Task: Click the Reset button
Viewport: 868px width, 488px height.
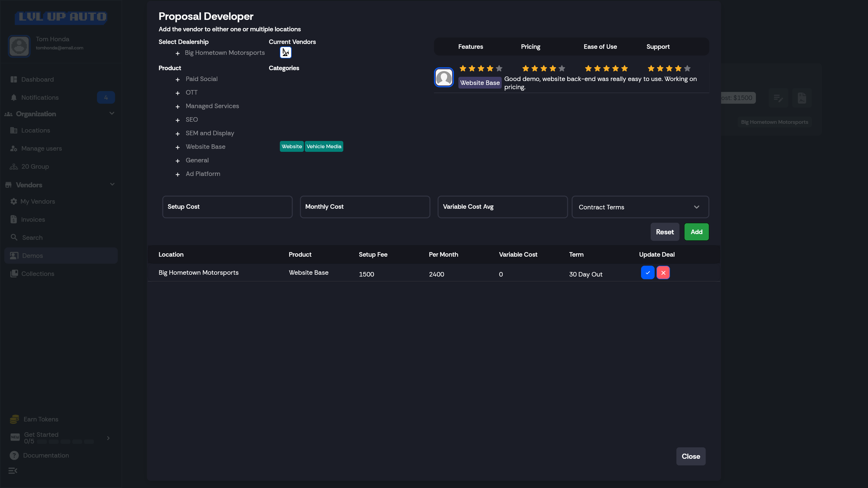Action: coord(665,232)
